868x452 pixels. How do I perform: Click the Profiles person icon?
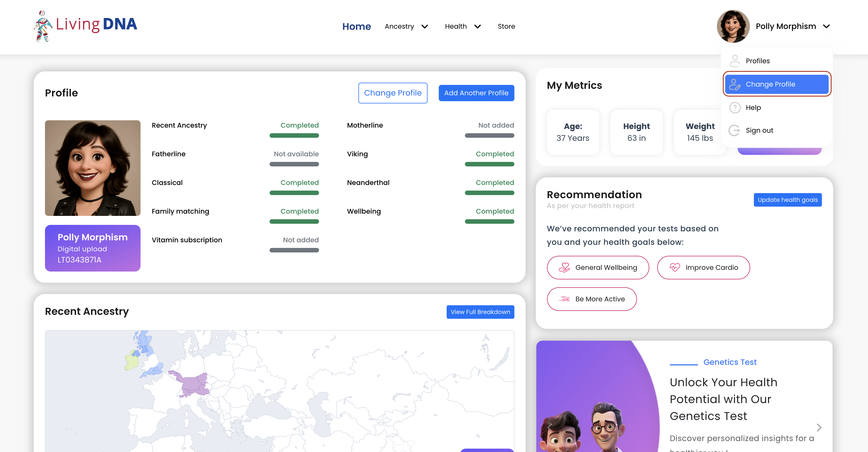pyautogui.click(x=734, y=61)
